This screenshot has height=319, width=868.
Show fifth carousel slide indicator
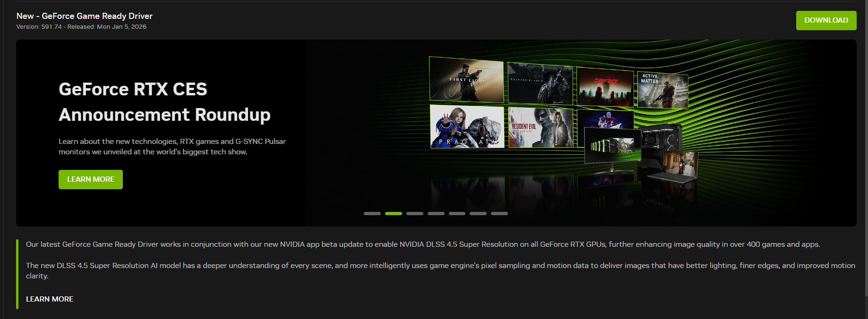(457, 214)
